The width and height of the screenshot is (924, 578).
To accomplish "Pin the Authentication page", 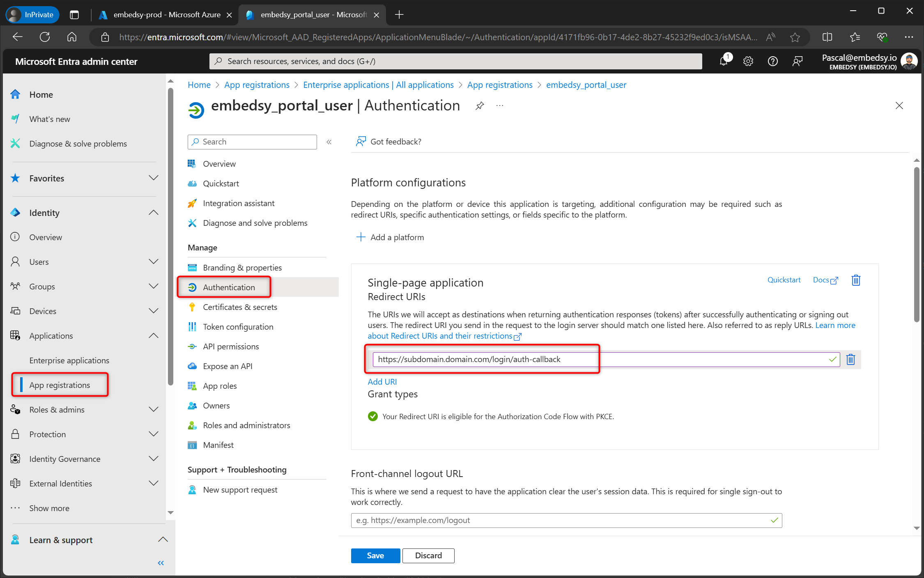I will pos(479,106).
